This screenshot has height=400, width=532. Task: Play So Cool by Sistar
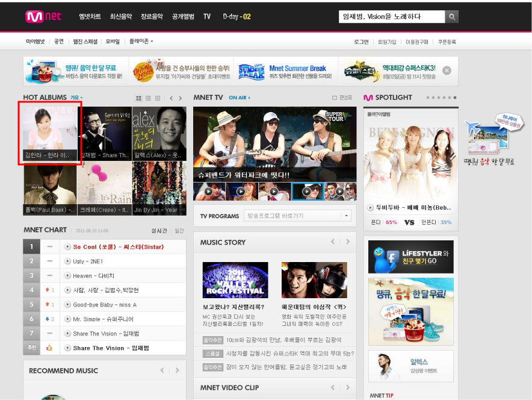tap(67, 246)
